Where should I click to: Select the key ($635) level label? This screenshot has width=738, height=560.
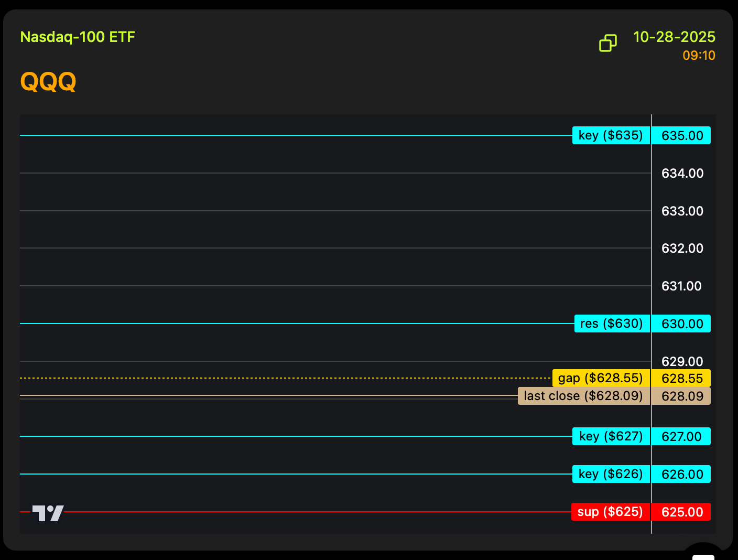click(x=611, y=135)
